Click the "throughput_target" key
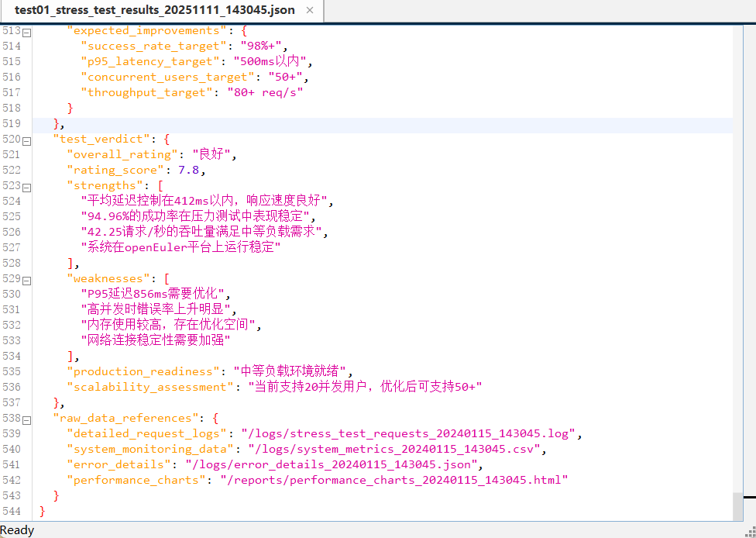Screen dimensions: 756x538 point(146,93)
